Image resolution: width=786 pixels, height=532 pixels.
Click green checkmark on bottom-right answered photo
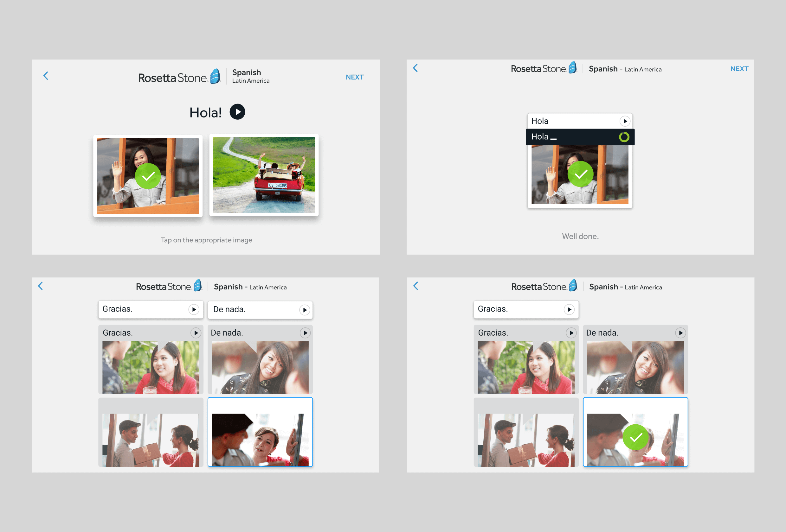[x=635, y=437]
